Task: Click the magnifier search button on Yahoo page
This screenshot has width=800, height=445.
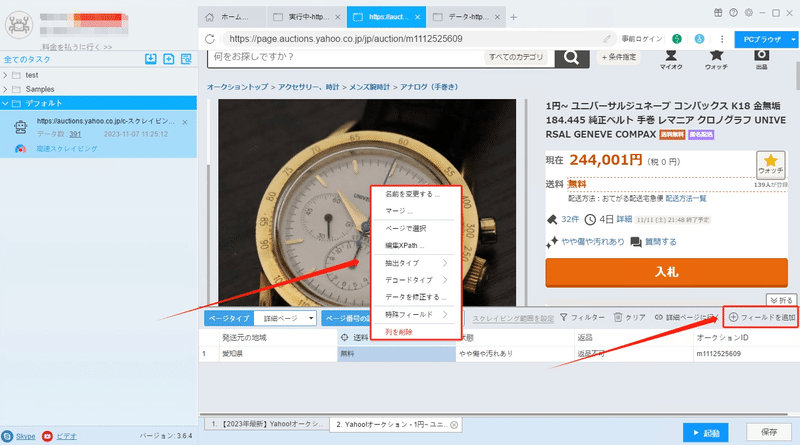Action: point(571,58)
